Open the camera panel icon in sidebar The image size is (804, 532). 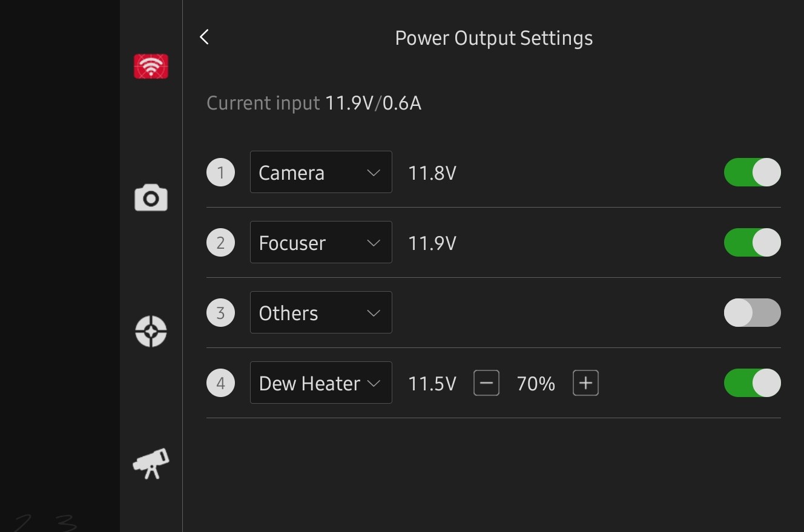[x=151, y=198]
